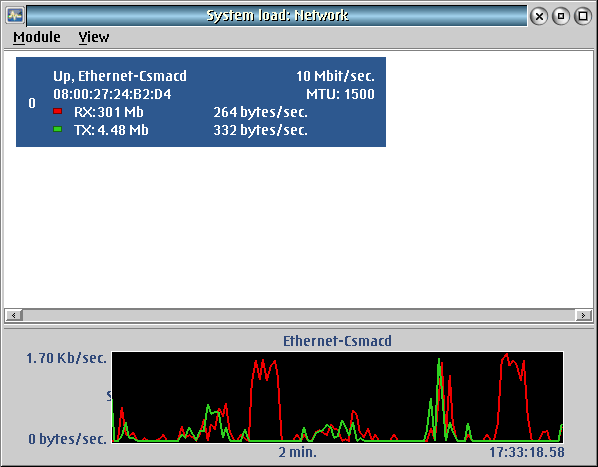Click inside the network traffic graph
The image size is (598, 467).
click(338, 397)
